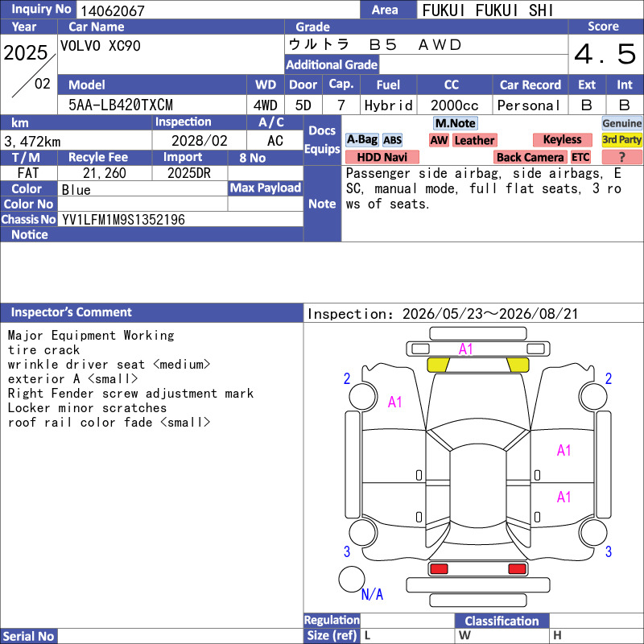Click the Keyless equipment badge
Screen dimensions: 644x644
pos(562,140)
